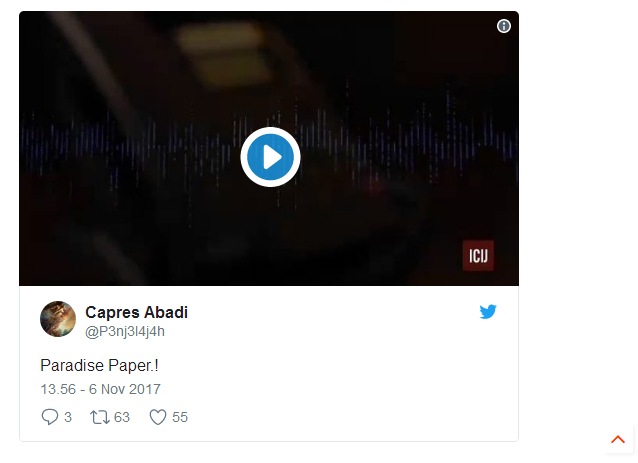Click the ICIJ logo watermark
Screen dimensions: 638x463
coord(478,256)
